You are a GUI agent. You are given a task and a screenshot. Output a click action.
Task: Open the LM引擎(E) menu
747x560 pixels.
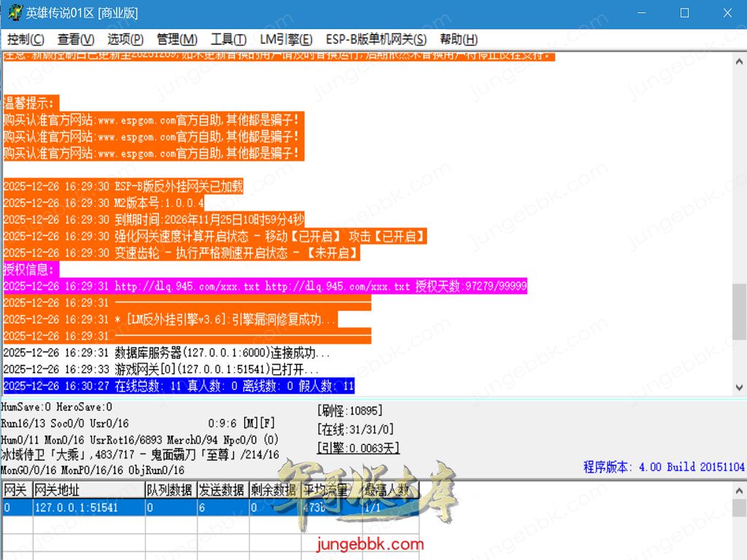coord(286,39)
